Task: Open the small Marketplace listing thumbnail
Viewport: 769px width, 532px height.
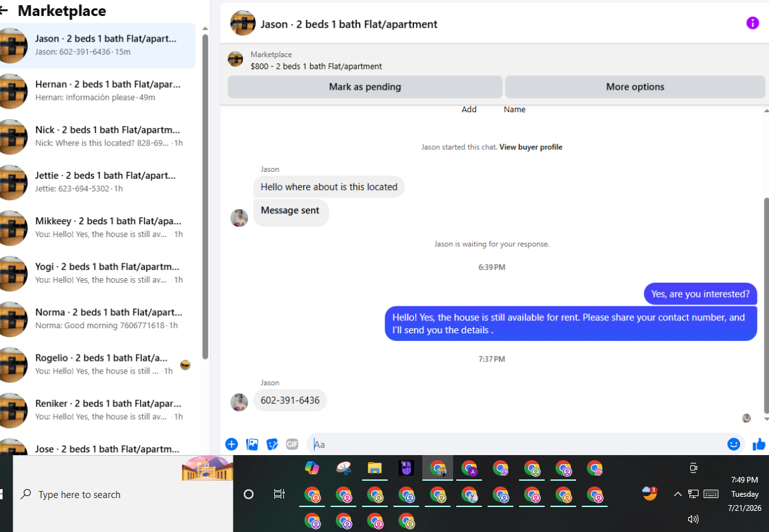Action: pos(235,59)
